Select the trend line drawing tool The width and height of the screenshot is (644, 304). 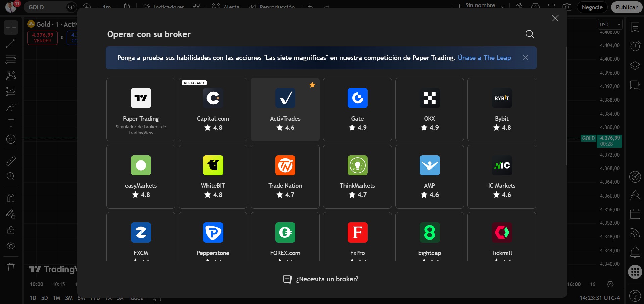(11, 43)
